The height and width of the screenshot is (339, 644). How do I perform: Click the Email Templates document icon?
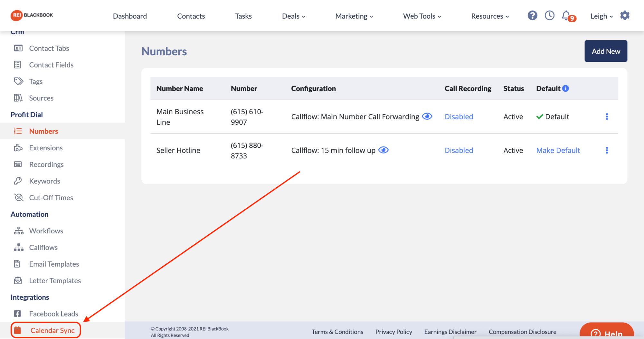17,264
